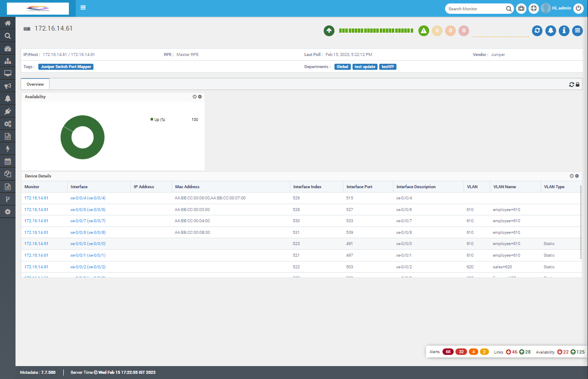Click the blue info button
This screenshot has height=379, width=588.
[x=564, y=31]
